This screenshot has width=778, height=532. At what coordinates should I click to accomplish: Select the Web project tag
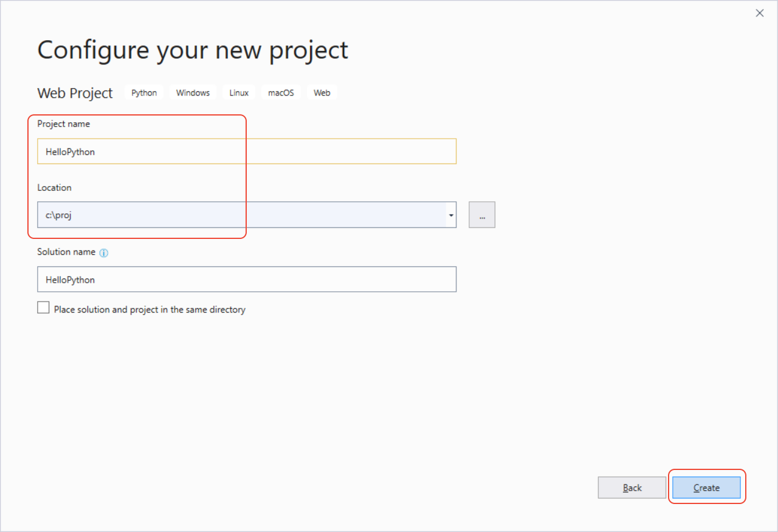click(x=322, y=92)
